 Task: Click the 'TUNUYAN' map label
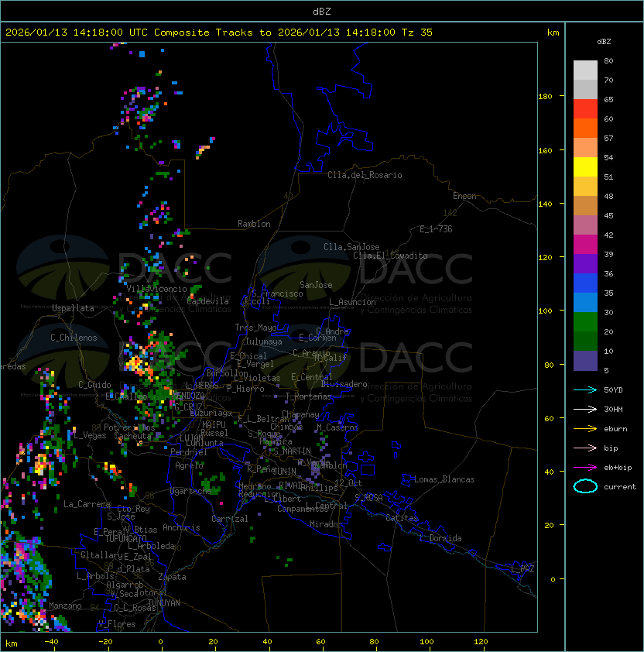[164, 603]
